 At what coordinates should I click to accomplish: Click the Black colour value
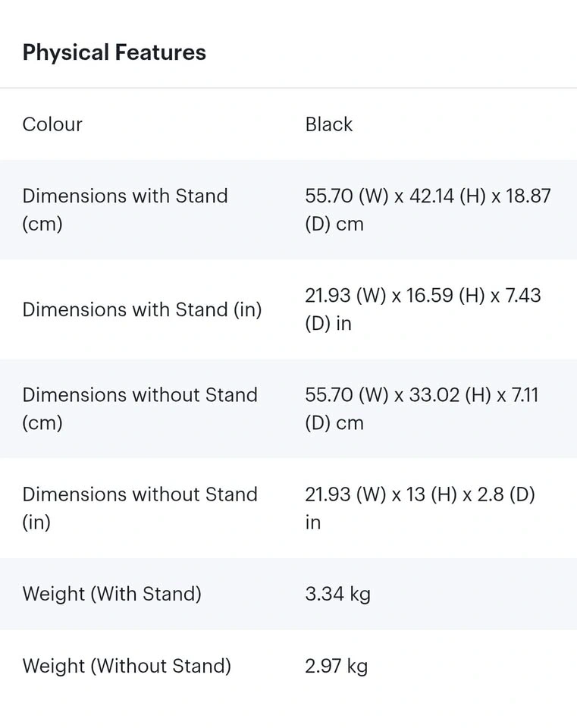click(x=328, y=124)
